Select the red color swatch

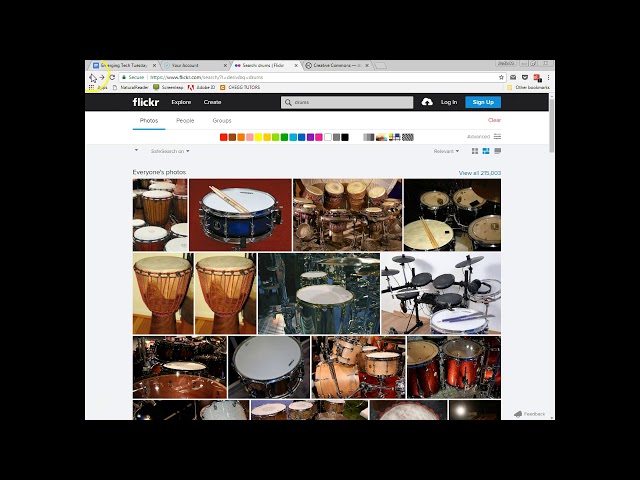coord(223,137)
